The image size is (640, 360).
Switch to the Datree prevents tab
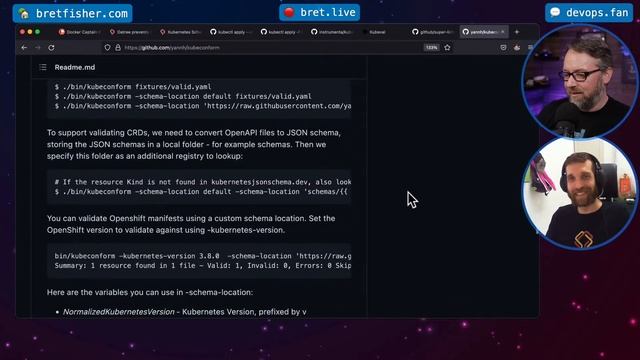[x=130, y=32]
